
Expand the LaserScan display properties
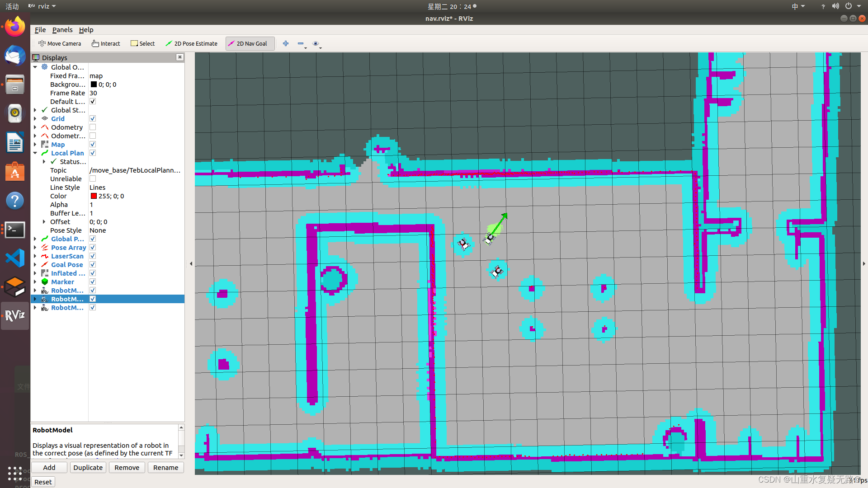[35, 256]
